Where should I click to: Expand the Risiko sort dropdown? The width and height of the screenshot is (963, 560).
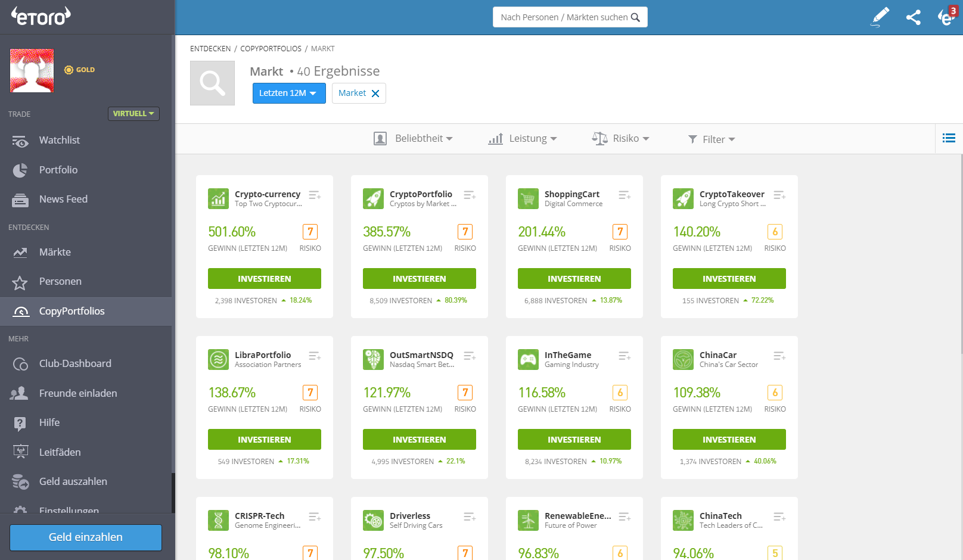click(620, 138)
